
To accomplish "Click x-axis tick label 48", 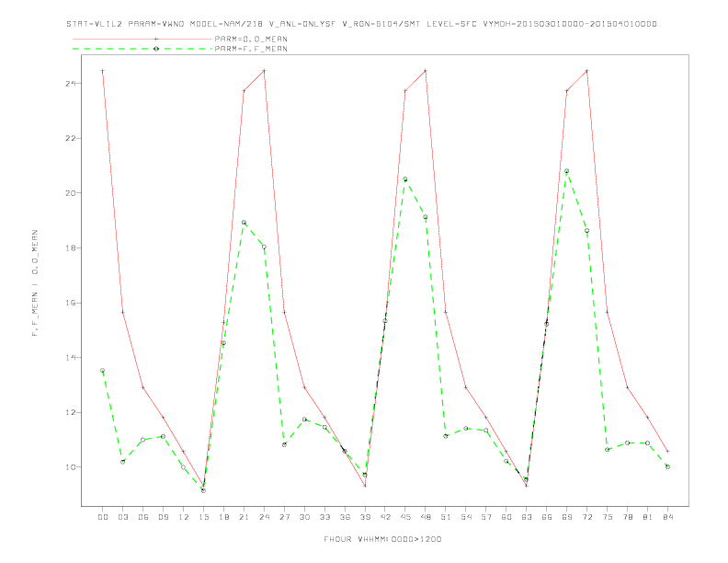I will [x=426, y=517].
